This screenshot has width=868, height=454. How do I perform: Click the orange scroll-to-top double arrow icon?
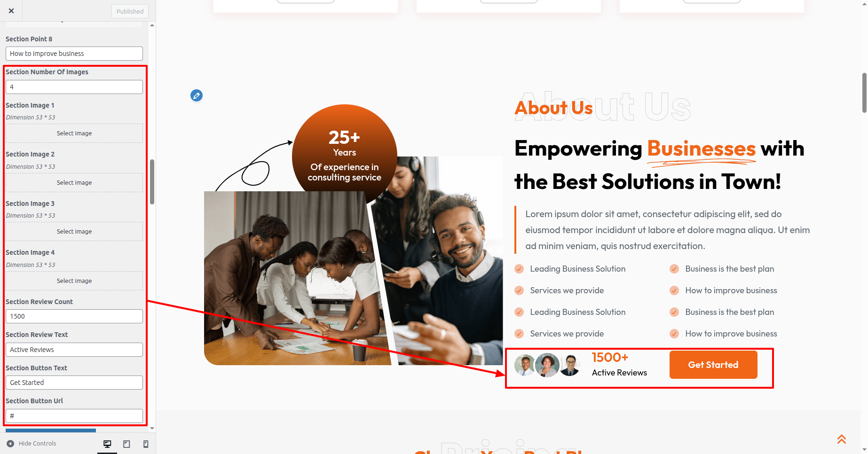(842, 439)
